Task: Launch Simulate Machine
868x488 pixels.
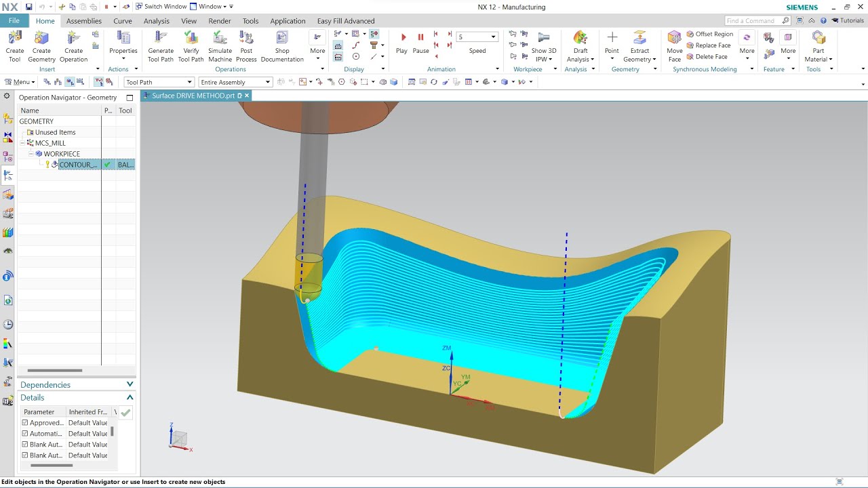Action: pos(220,46)
